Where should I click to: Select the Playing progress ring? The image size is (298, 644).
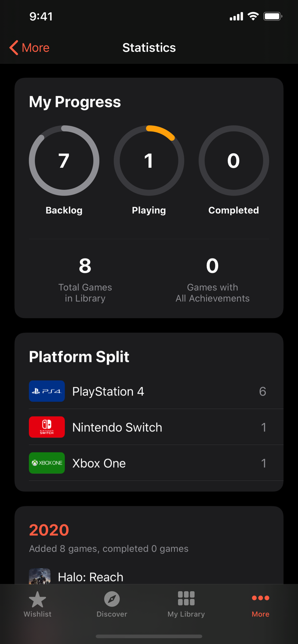(149, 161)
